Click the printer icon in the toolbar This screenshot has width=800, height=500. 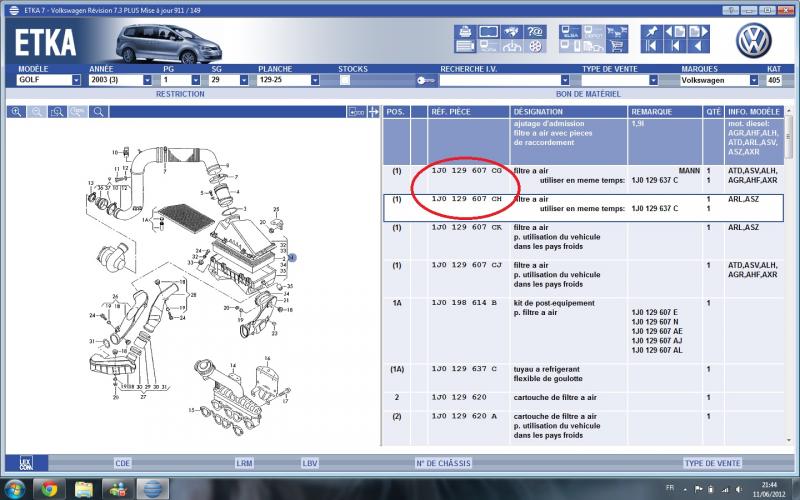tap(465, 32)
